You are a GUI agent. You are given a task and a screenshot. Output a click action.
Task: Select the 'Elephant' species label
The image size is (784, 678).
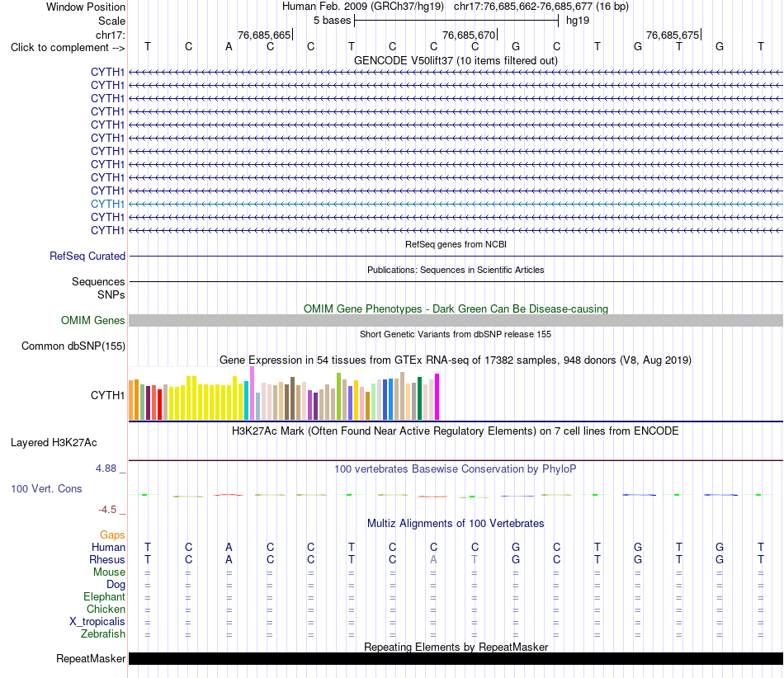tap(104, 596)
